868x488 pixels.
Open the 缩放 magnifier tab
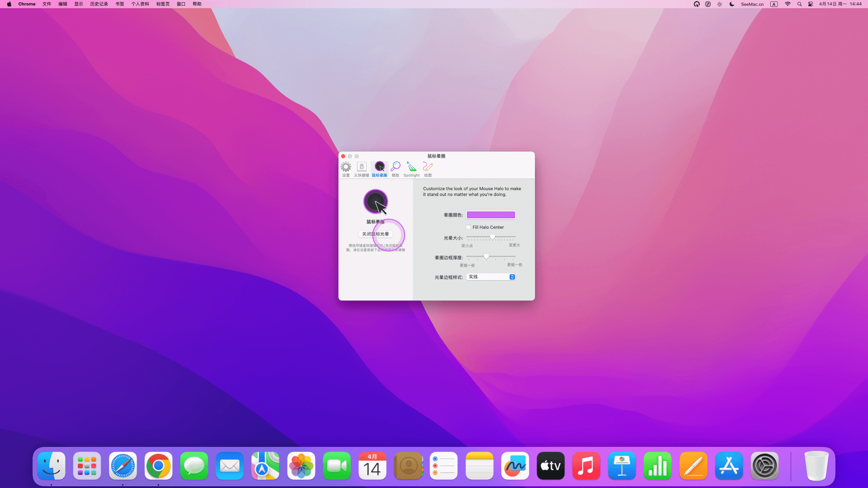[x=396, y=169]
